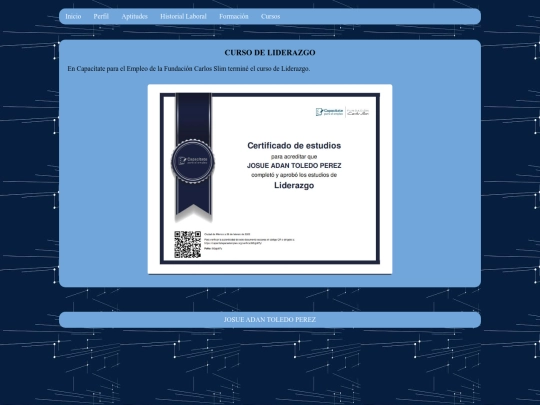The image size is (540, 405).
Task: Go to the Inicio page
Action: (x=73, y=16)
